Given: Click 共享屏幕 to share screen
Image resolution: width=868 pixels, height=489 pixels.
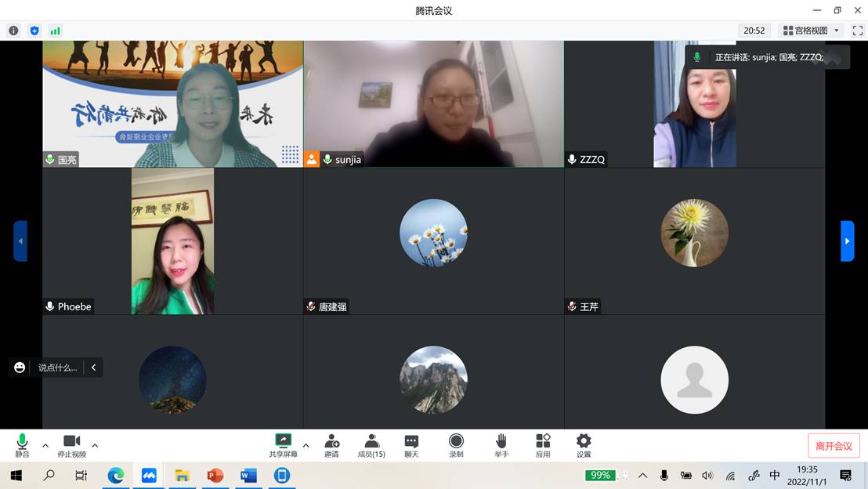Looking at the screenshot, I should tap(283, 445).
